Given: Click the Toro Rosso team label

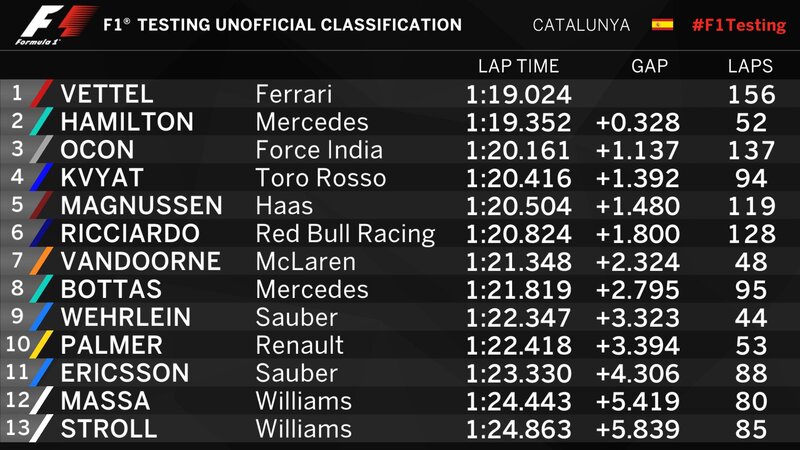Looking at the screenshot, I should 320,179.
